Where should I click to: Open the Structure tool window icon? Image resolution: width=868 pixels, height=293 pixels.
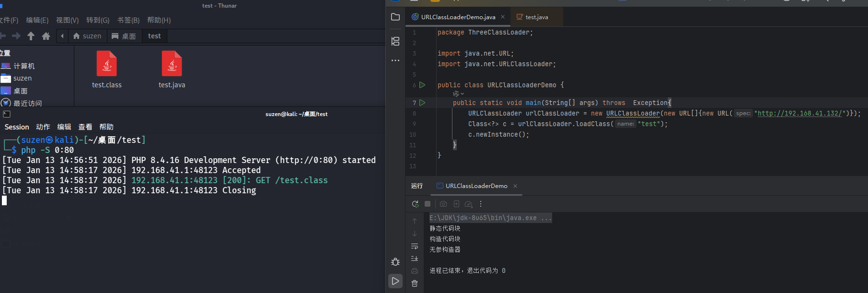[395, 41]
